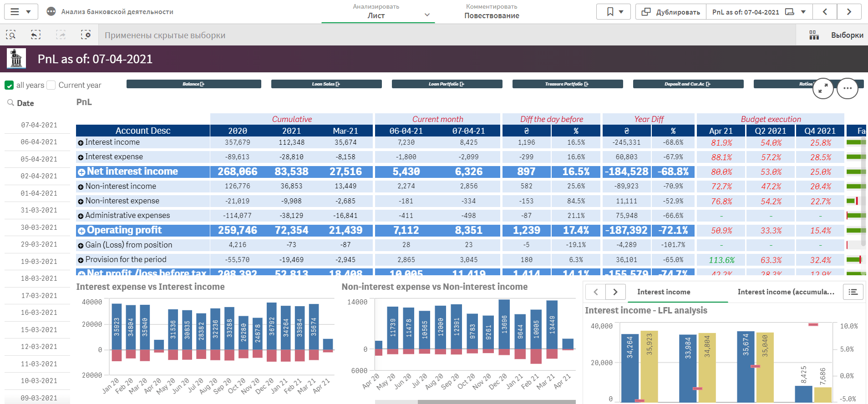Go to the next sheet arrow
The height and width of the screenshot is (404, 868).
coord(849,12)
